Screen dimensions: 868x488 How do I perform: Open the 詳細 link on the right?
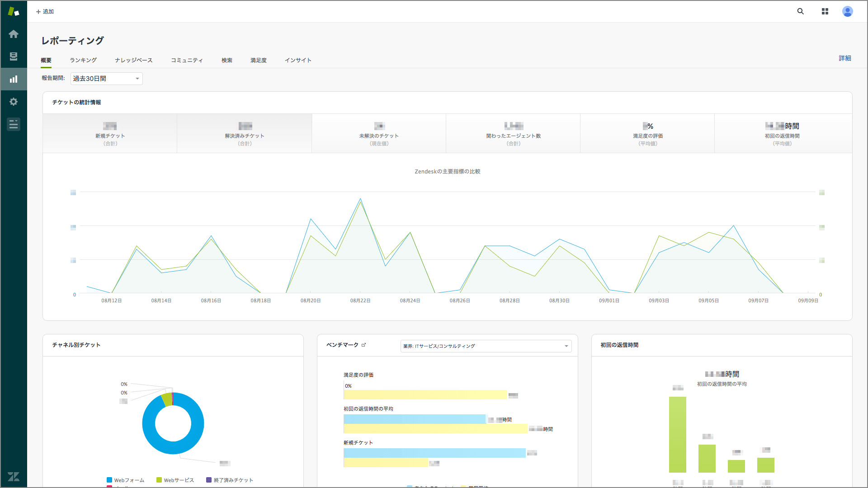(x=844, y=58)
